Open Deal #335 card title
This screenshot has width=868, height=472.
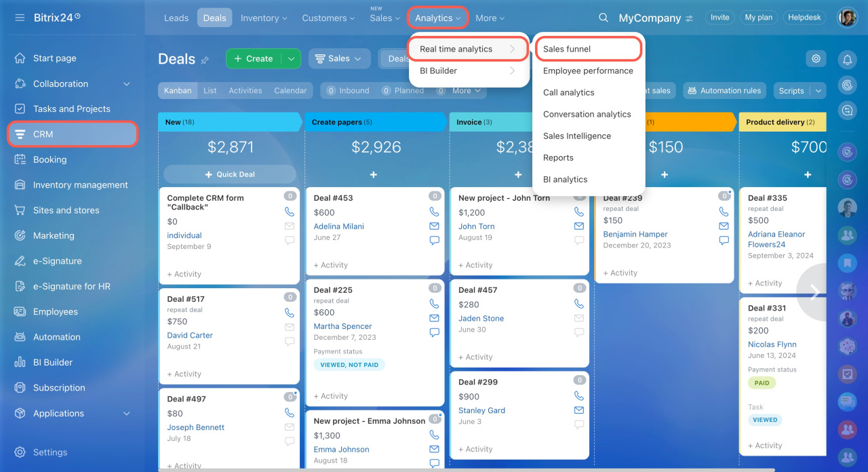(768, 198)
